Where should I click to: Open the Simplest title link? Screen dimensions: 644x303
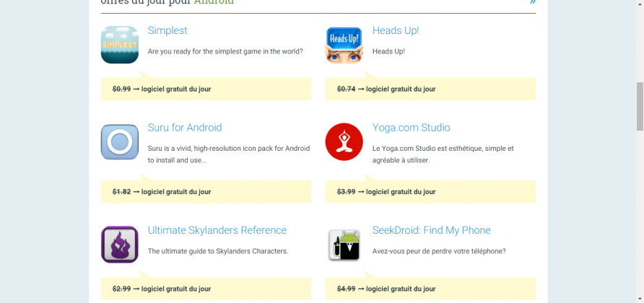[167, 31]
